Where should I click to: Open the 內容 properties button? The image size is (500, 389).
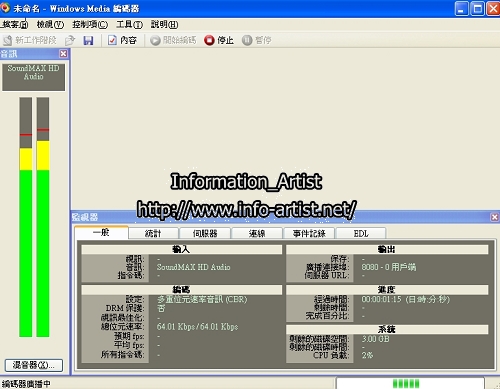(122, 40)
